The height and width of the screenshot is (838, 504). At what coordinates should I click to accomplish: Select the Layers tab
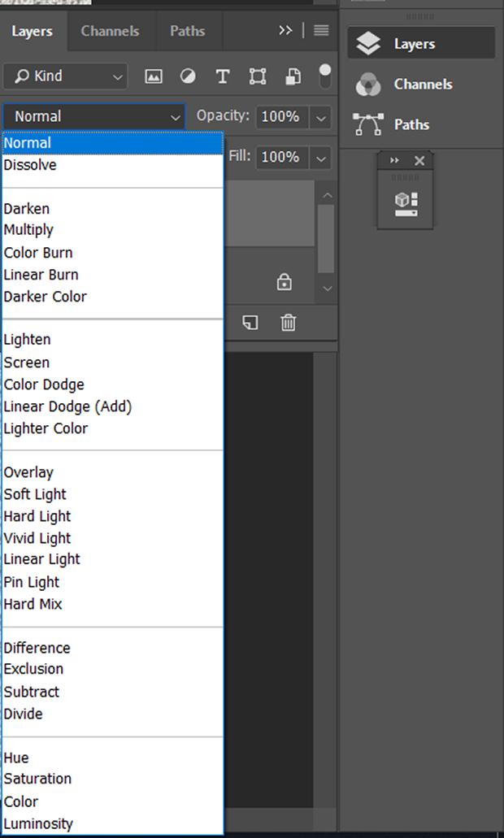pyautogui.click(x=32, y=31)
